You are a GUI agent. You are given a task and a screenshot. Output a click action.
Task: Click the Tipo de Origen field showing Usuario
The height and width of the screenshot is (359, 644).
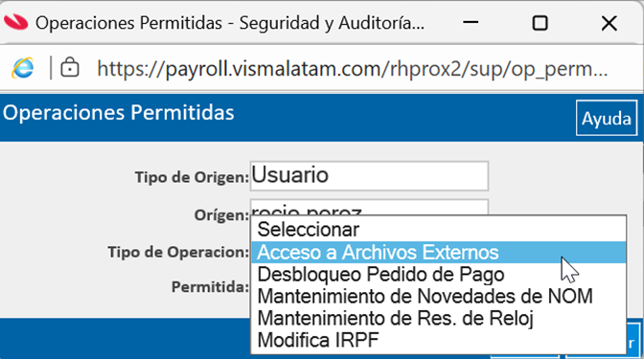[x=369, y=176]
